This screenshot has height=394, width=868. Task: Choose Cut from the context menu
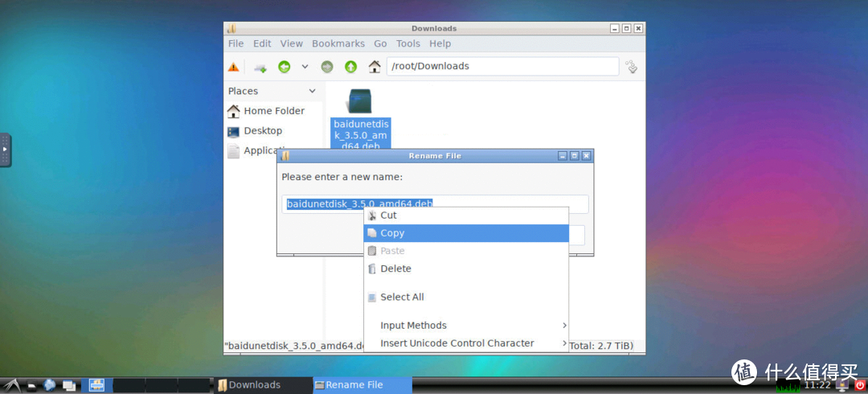[x=466, y=215]
